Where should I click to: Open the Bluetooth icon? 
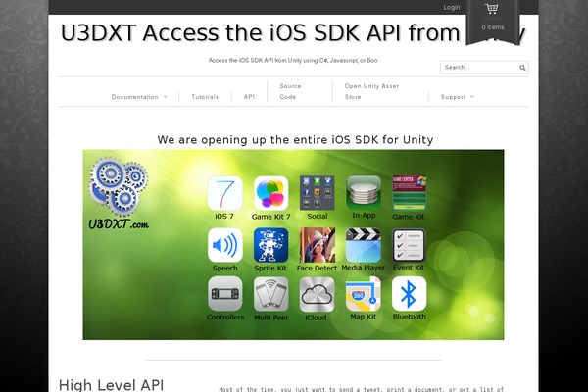pyautogui.click(x=409, y=294)
